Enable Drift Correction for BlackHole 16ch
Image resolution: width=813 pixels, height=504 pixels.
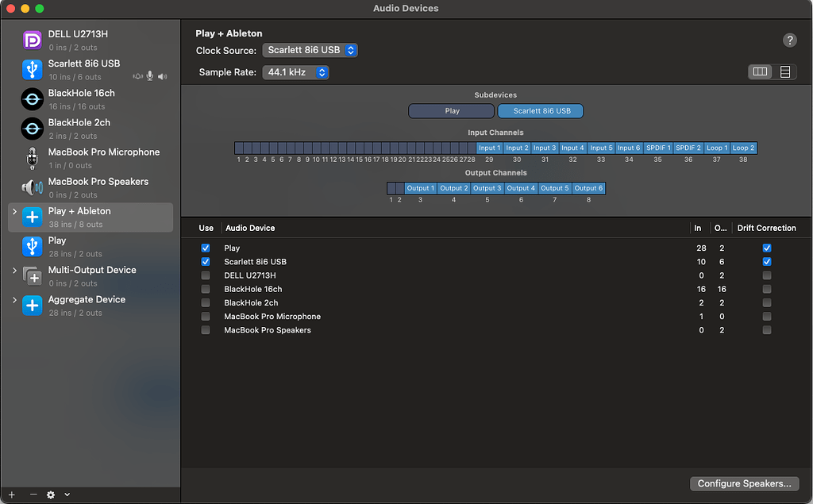[x=767, y=289]
